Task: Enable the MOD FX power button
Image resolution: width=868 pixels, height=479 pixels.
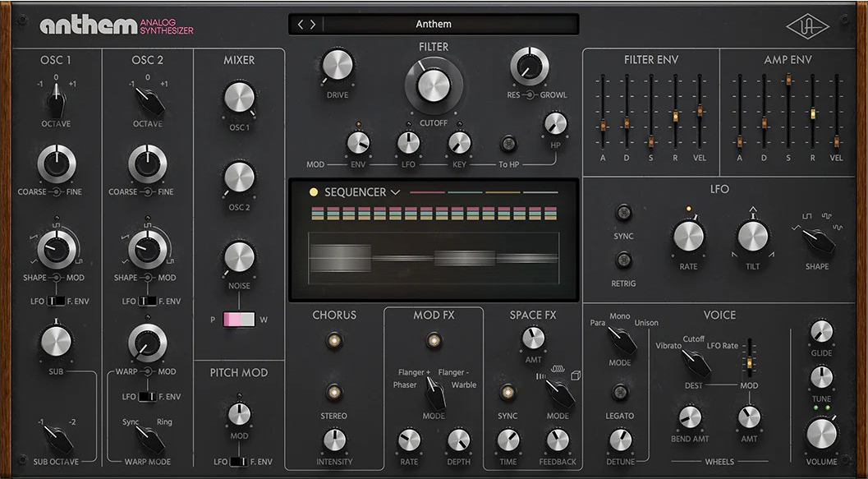Action: [434, 341]
